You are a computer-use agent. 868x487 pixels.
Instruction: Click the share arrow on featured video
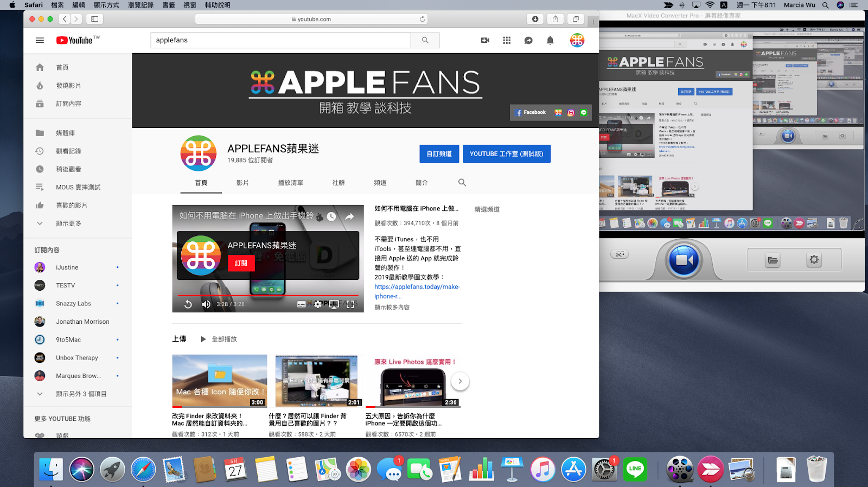349,216
